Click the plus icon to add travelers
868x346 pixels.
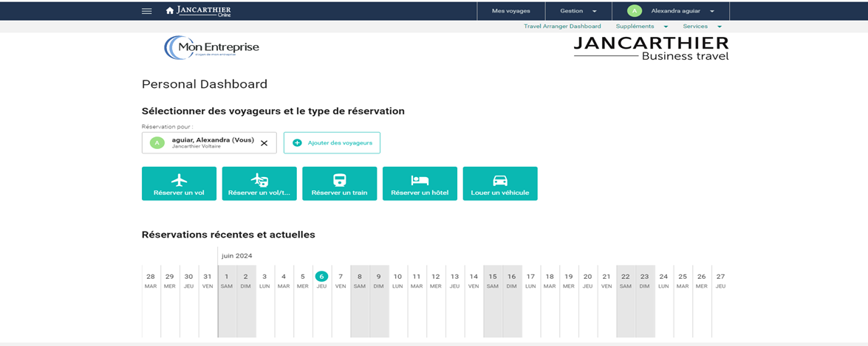click(298, 142)
